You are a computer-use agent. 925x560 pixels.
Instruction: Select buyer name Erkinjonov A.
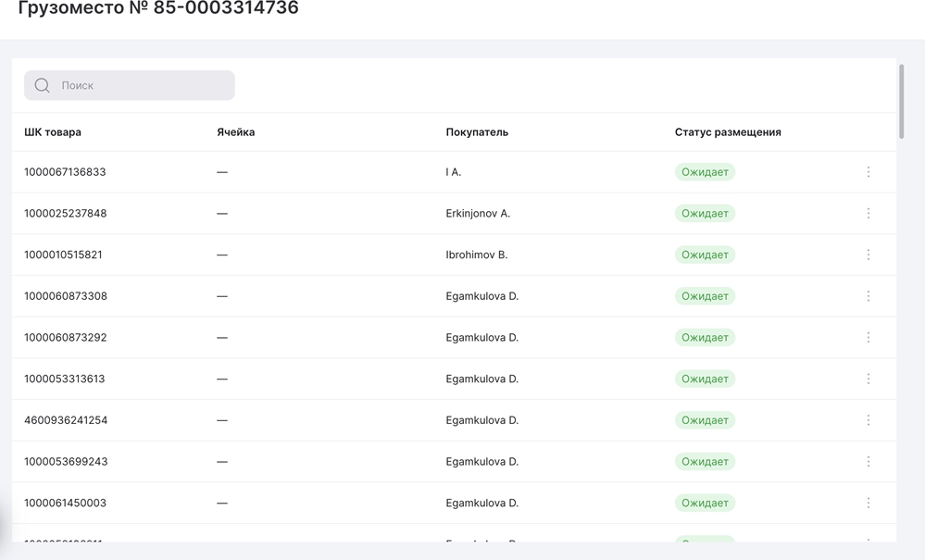[478, 214]
